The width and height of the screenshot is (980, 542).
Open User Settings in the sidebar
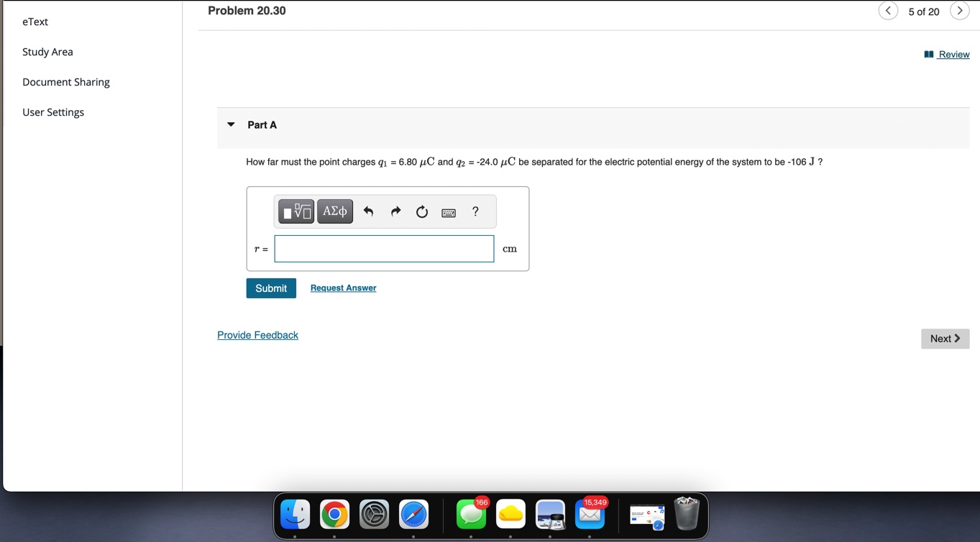[x=52, y=111]
